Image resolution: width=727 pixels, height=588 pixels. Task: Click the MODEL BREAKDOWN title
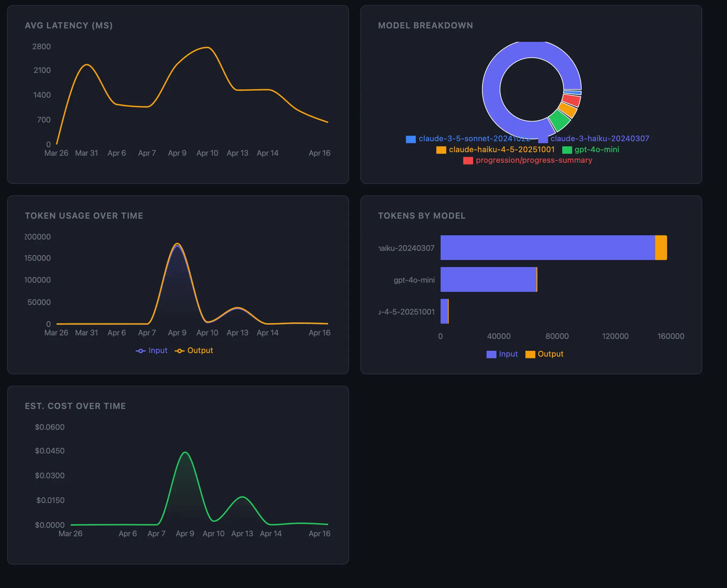[x=425, y=26]
